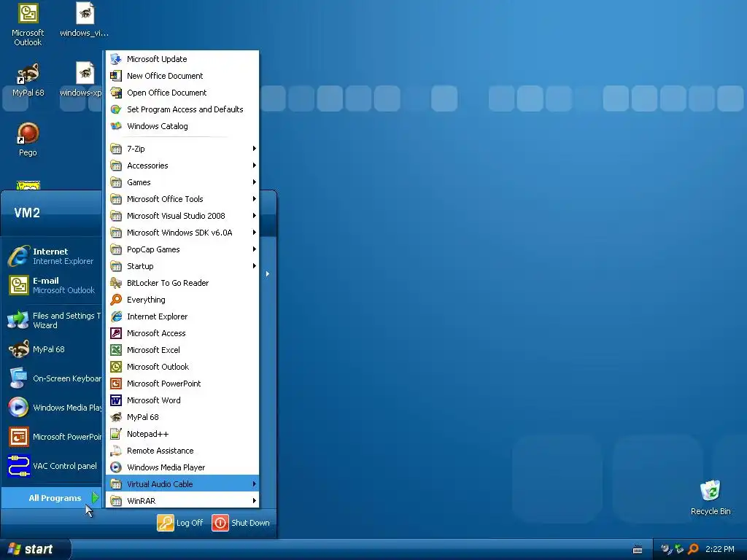The image size is (747, 560).
Task: Open Internet Explorer from All Programs list
Action: coord(182,316)
